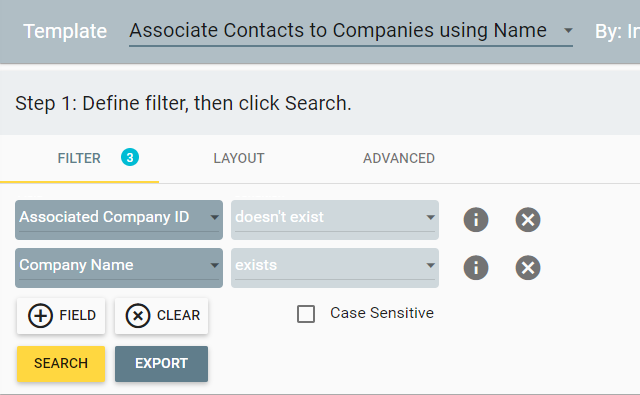Image resolution: width=640 pixels, height=395 pixels.
Task: Expand the Template selection dropdown arrow
Action: pyautogui.click(x=568, y=31)
